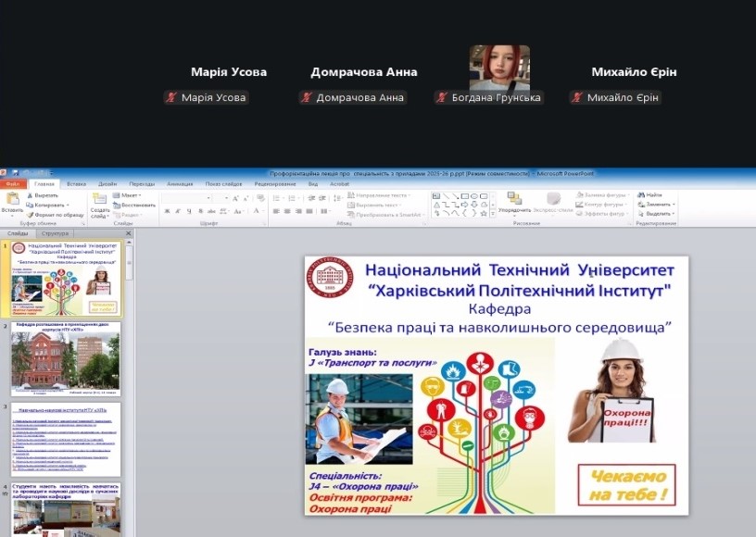Screen dimensions: 756x537
Task: Select slide 2 thumbnail with red building
Action: [66, 358]
